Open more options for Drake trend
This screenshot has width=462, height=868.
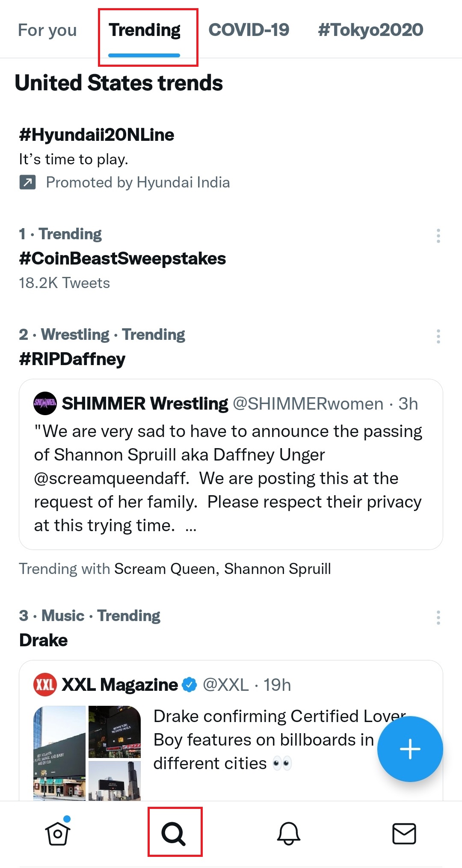pos(438,618)
